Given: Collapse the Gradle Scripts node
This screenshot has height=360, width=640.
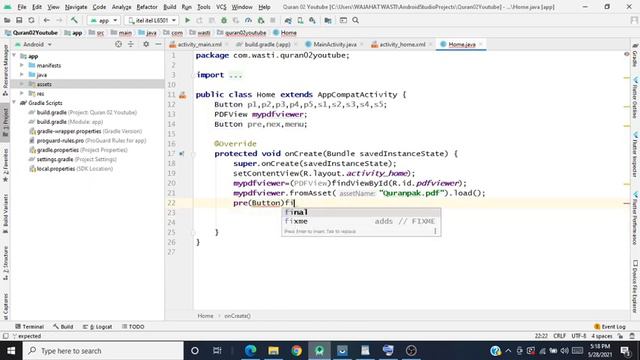Looking at the screenshot, I should point(14,103).
